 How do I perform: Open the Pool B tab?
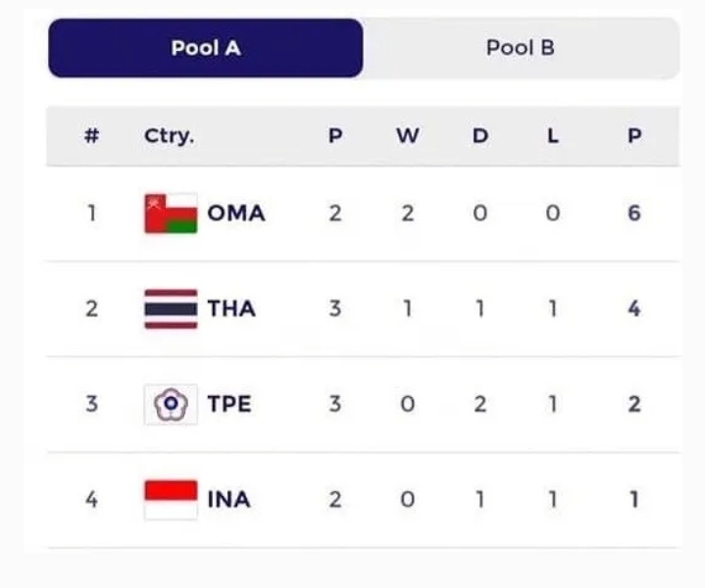coord(521,48)
